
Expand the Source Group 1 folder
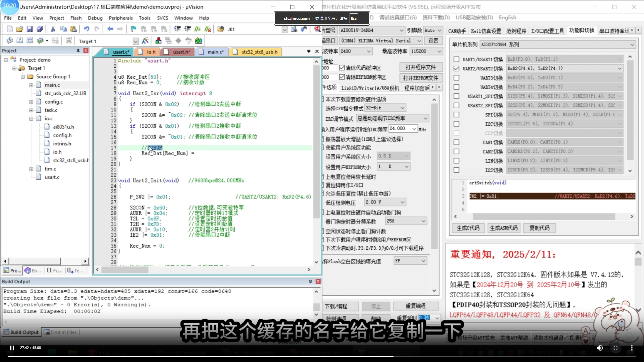click(23, 77)
